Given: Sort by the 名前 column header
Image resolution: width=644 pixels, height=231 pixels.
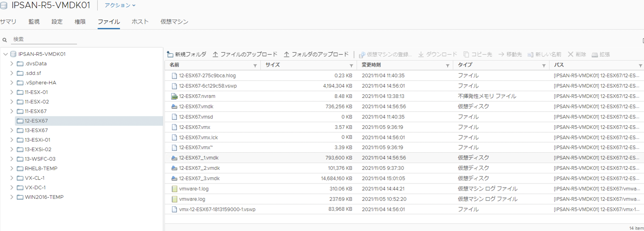Looking at the screenshot, I should point(174,65).
